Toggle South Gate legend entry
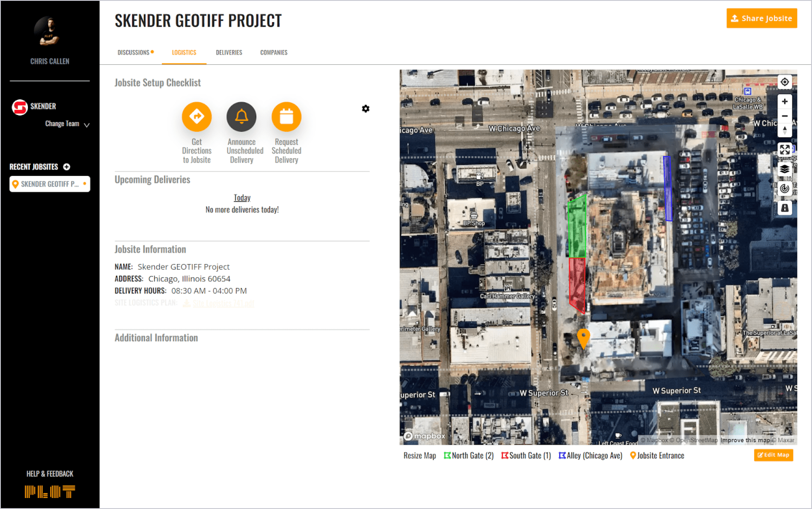This screenshot has width=812, height=509. (x=526, y=455)
